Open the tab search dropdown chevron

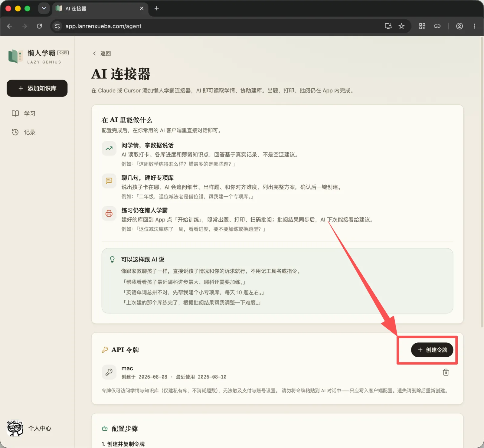coord(44,8)
